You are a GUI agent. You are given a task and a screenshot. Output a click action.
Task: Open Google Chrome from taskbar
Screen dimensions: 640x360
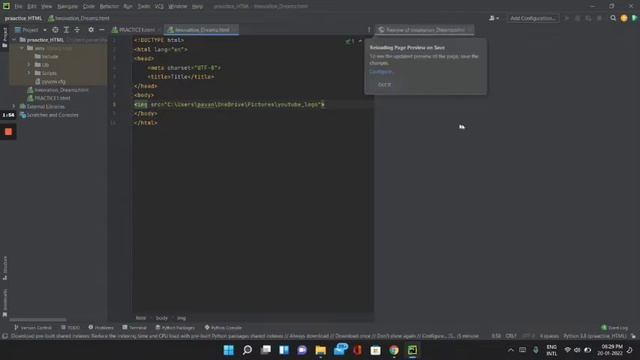[394, 350]
